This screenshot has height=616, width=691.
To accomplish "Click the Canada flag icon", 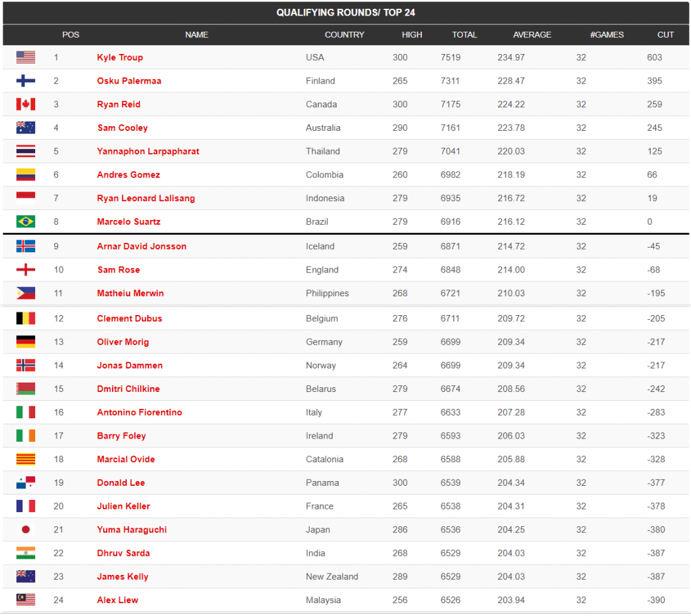I will tap(26, 105).
